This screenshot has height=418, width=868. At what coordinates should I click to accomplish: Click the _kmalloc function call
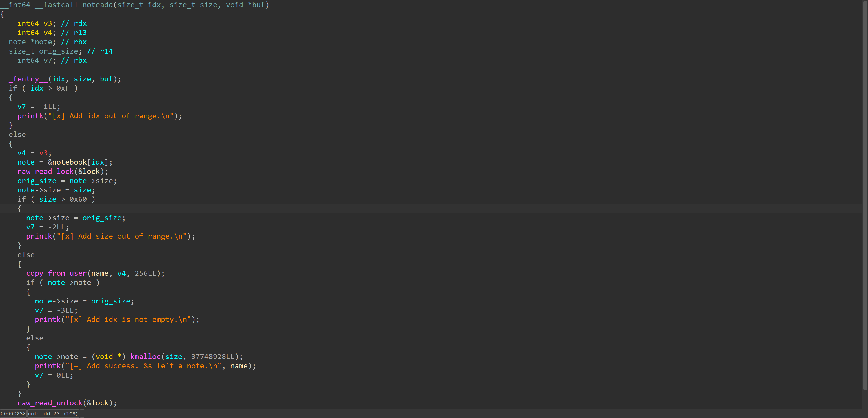143,356
